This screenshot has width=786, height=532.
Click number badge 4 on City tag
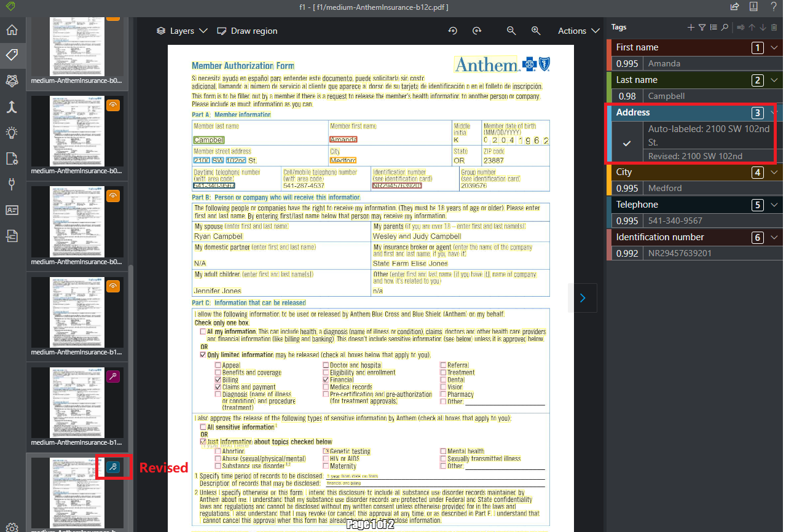758,172
